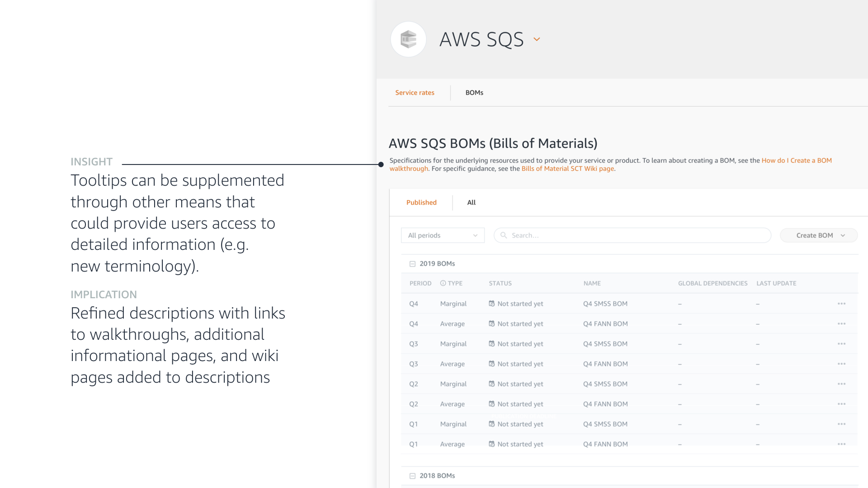The height and width of the screenshot is (488, 868).
Task: Open the AWS SQS title dropdown chevron
Action: tap(537, 39)
